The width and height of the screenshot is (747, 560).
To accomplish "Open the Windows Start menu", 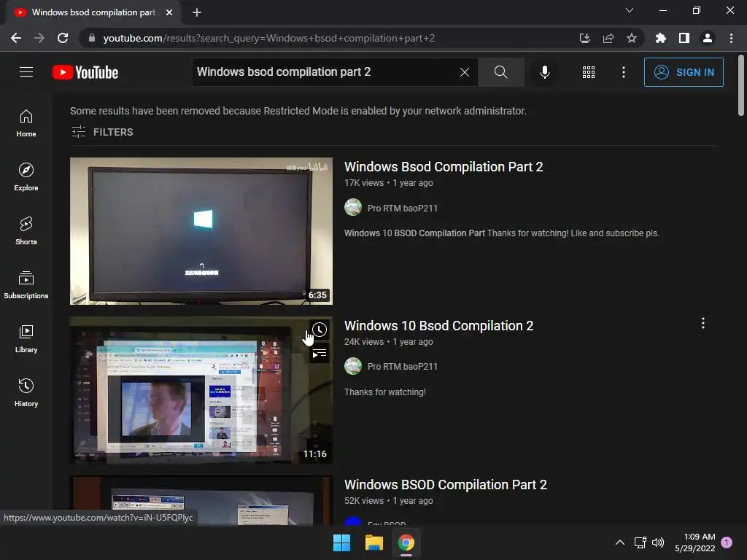I will 341,542.
